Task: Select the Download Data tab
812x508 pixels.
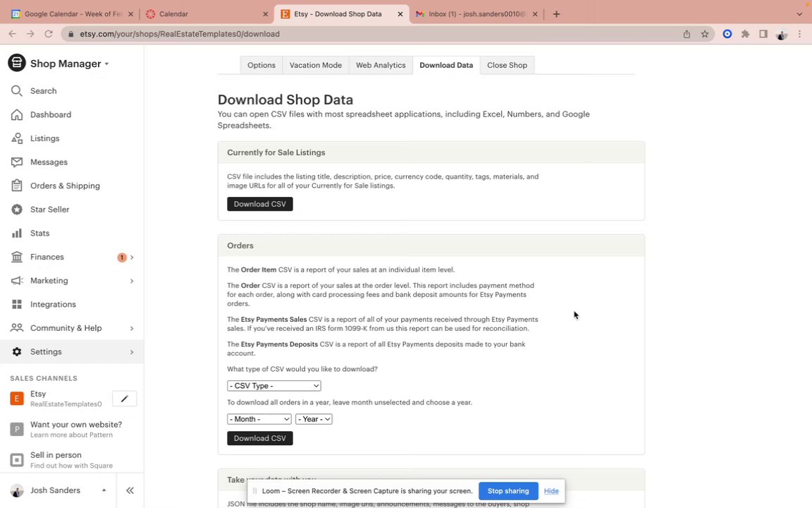Action: (446, 66)
